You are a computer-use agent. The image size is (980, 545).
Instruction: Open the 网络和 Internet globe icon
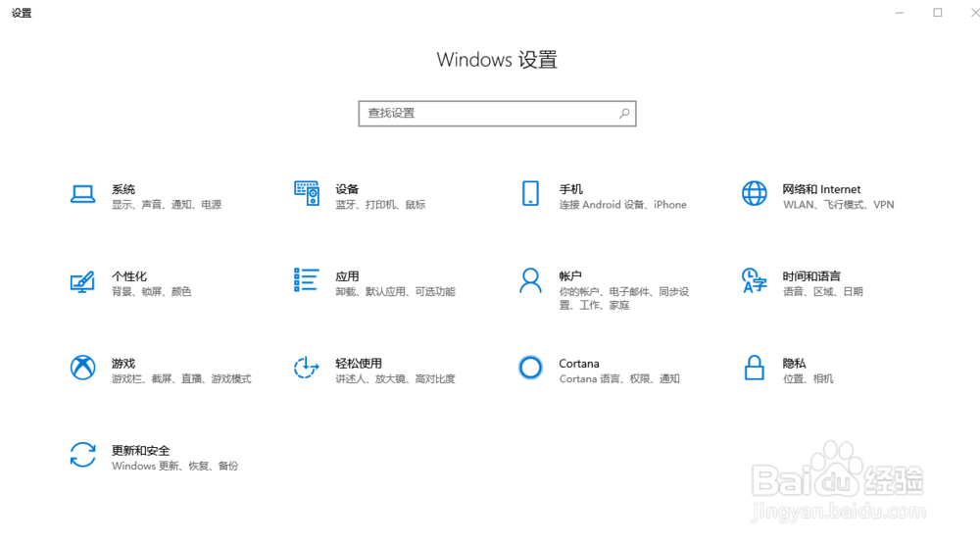click(755, 194)
